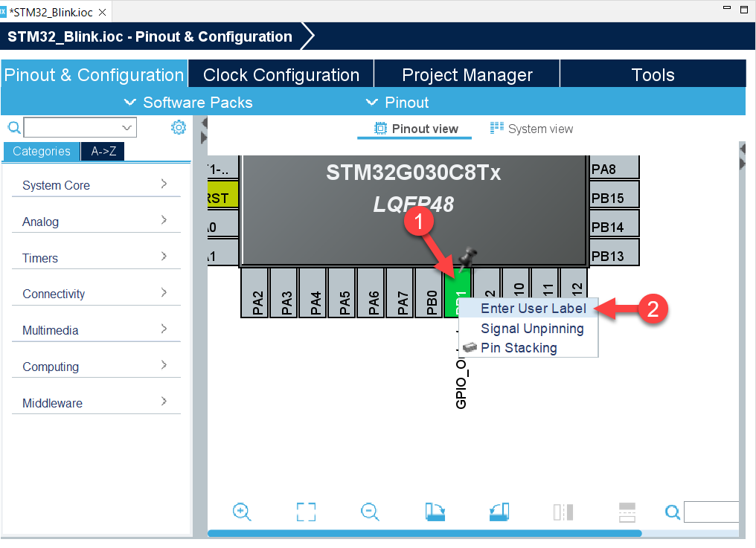This screenshot has width=756, height=548.
Task: Open the Tools tab
Action: (x=653, y=74)
